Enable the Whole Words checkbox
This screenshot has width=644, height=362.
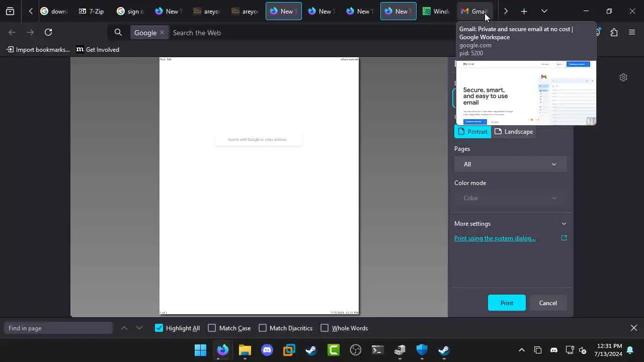(x=325, y=328)
